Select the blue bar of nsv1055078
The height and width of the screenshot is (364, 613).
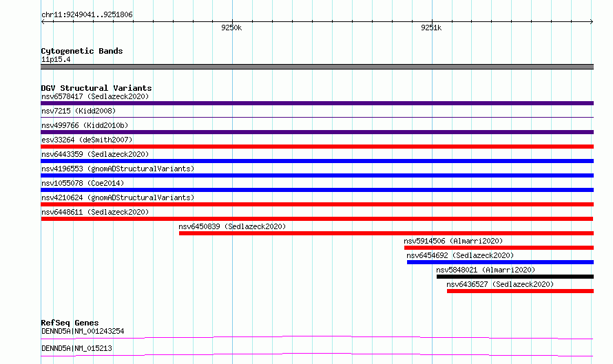(x=317, y=190)
